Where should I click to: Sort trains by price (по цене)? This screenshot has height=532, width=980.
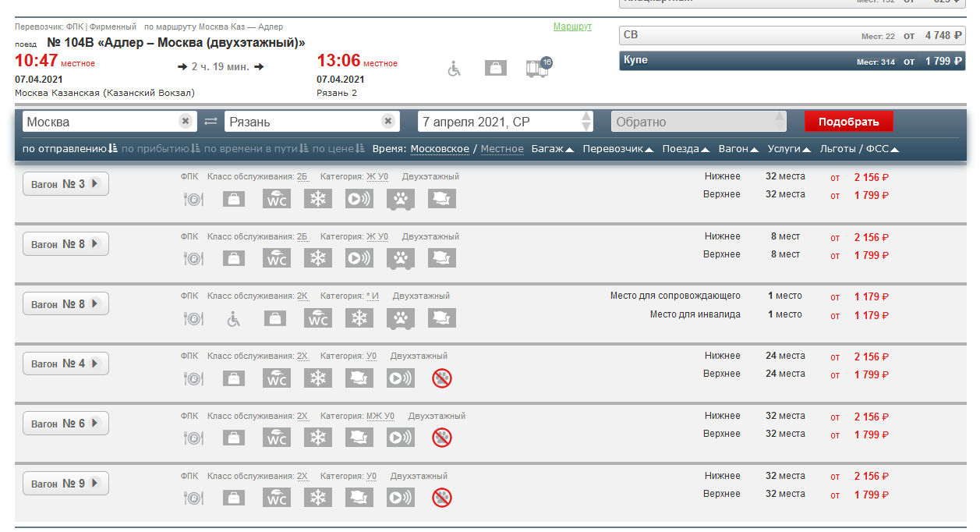tap(338, 149)
